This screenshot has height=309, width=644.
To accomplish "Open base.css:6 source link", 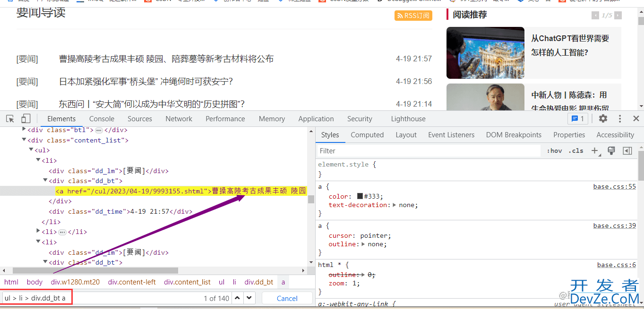I will 617,265.
